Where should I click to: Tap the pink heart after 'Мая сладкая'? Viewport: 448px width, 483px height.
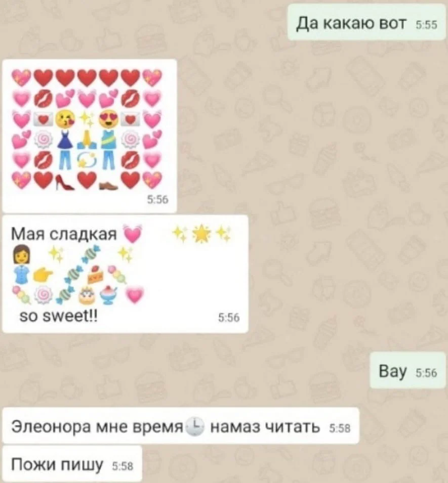(x=132, y=234)
